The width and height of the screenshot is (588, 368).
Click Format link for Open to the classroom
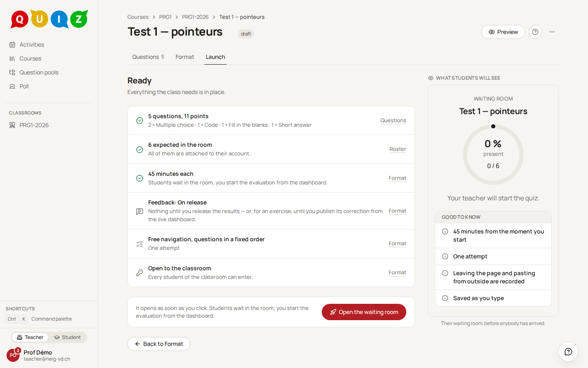397,273
